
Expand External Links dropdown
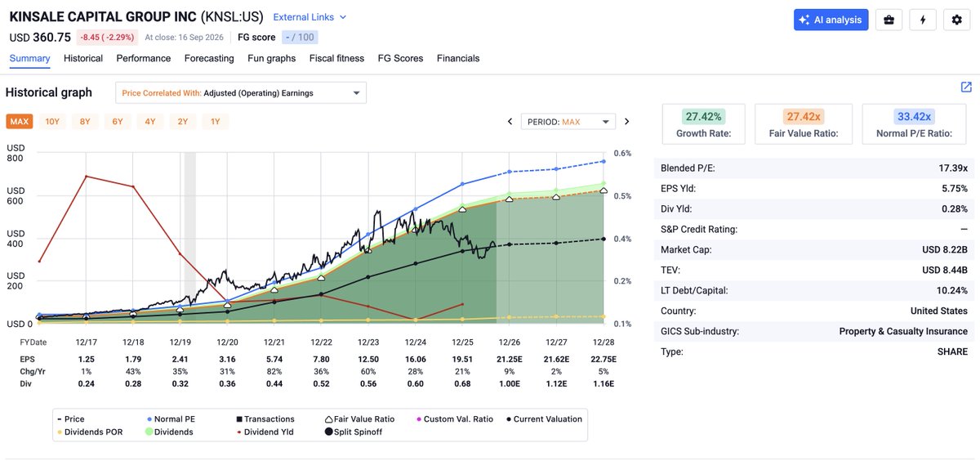click(310, 17)
